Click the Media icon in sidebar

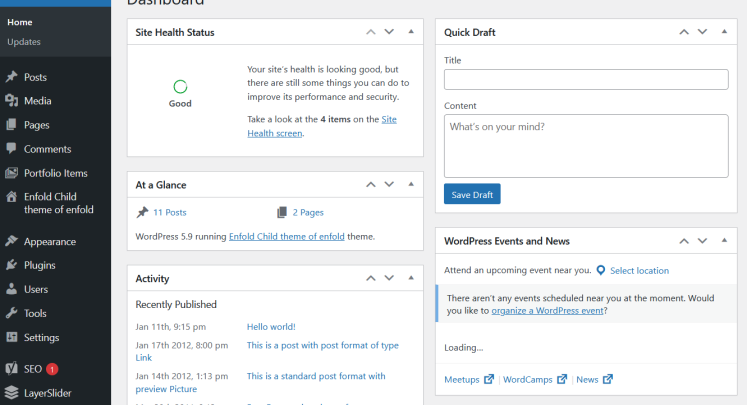(11, 101)
